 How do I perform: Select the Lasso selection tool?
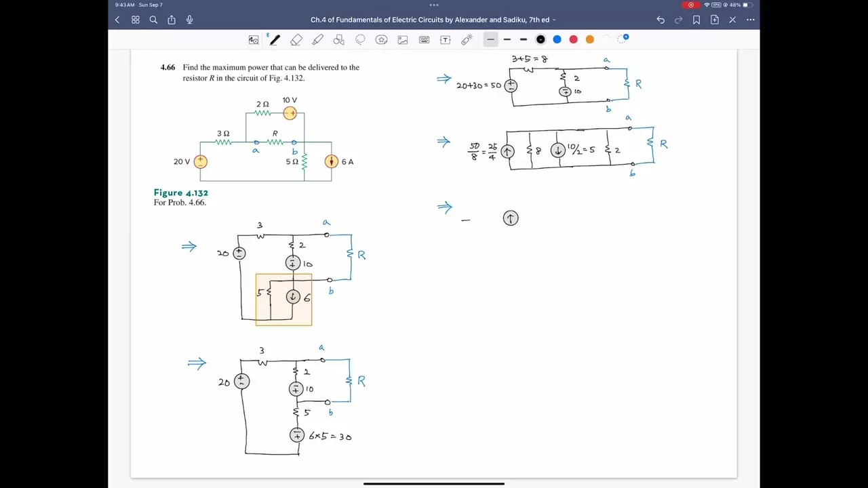pyautogui.click(x=360, y=40)
